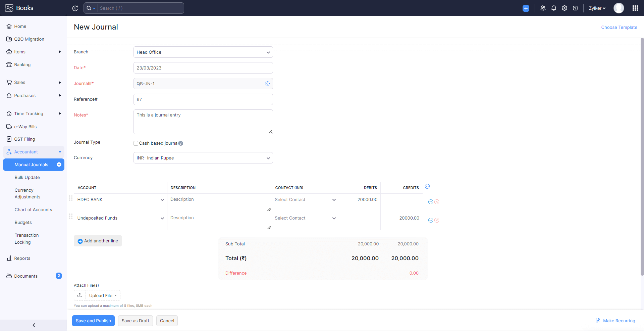
Task: Click the page vertical scrollbar
Action: click(x=642, y=158)
